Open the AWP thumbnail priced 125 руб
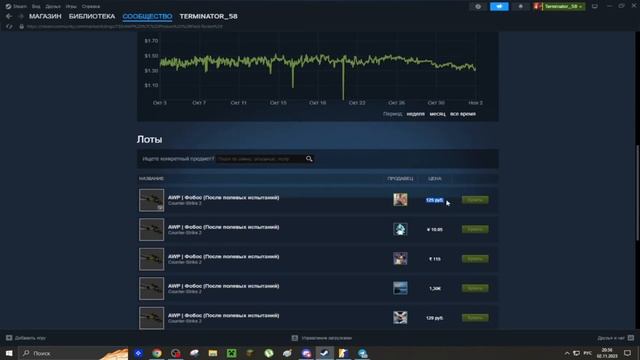640x360 pixels. (151, 200)
